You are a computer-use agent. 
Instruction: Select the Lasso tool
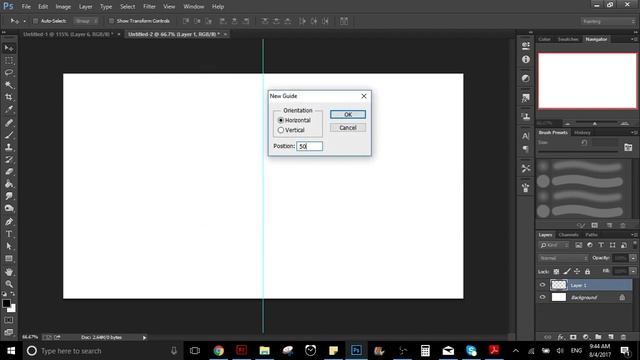click(9, 73)
